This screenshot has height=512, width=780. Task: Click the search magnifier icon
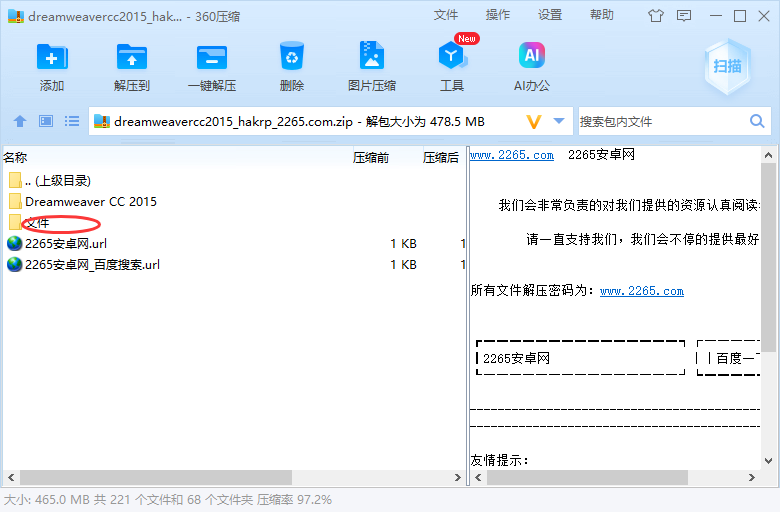[757, 121]
